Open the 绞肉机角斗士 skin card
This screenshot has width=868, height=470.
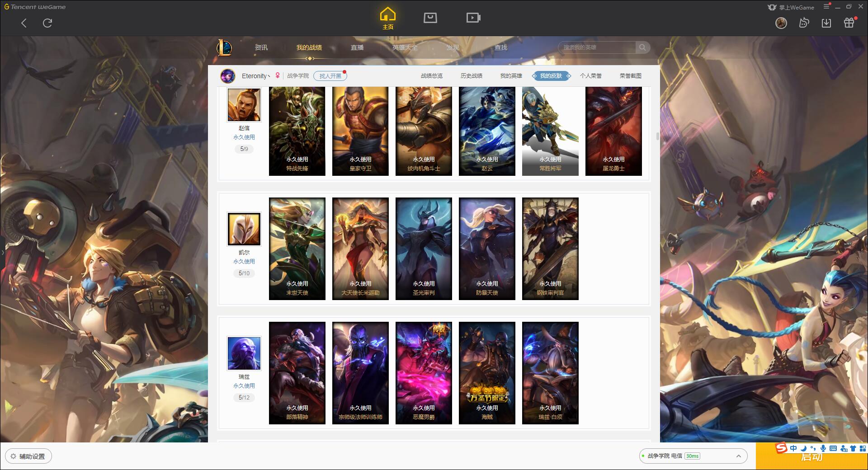click(x=424, y=131)
